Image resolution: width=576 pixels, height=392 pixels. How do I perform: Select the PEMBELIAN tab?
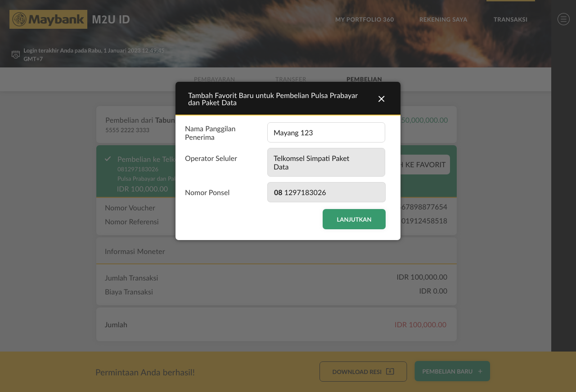364,79
